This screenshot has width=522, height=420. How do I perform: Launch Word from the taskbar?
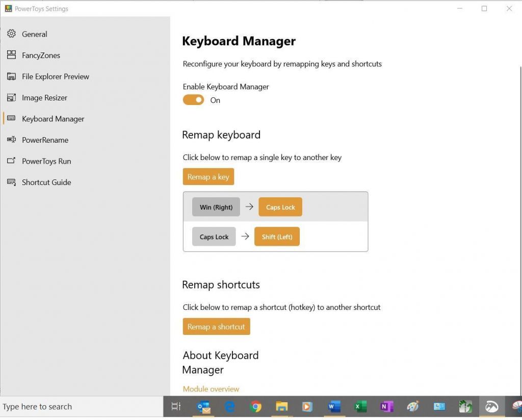pos(334,406)
